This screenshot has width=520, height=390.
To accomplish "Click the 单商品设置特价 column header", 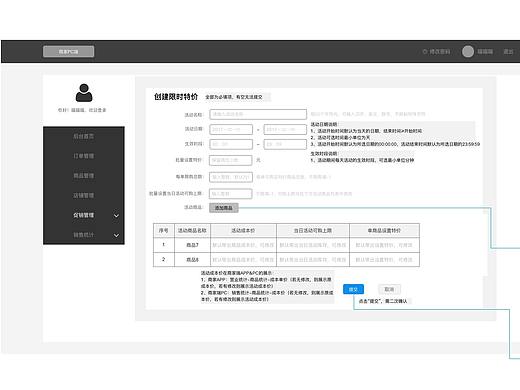I will 384,230.
